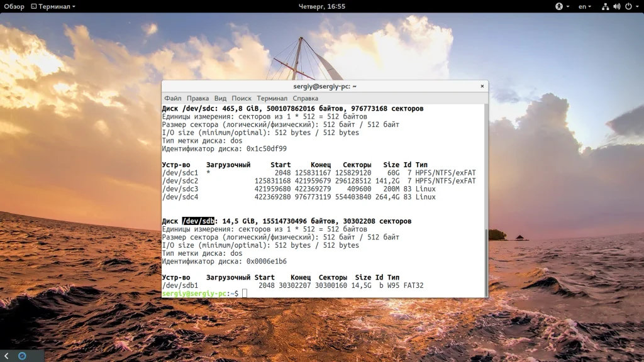
Task: Open the Поиск menu
Action: [x=241, y=99]
